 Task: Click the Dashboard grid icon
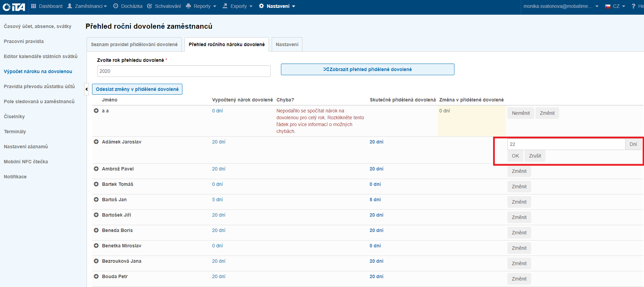point(34,6)
